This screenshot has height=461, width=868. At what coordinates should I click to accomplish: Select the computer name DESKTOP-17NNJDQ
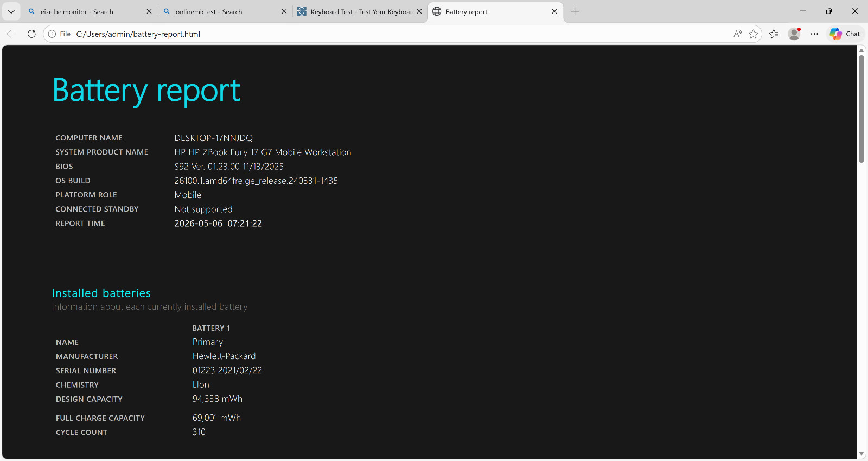(x=214, y=138)
